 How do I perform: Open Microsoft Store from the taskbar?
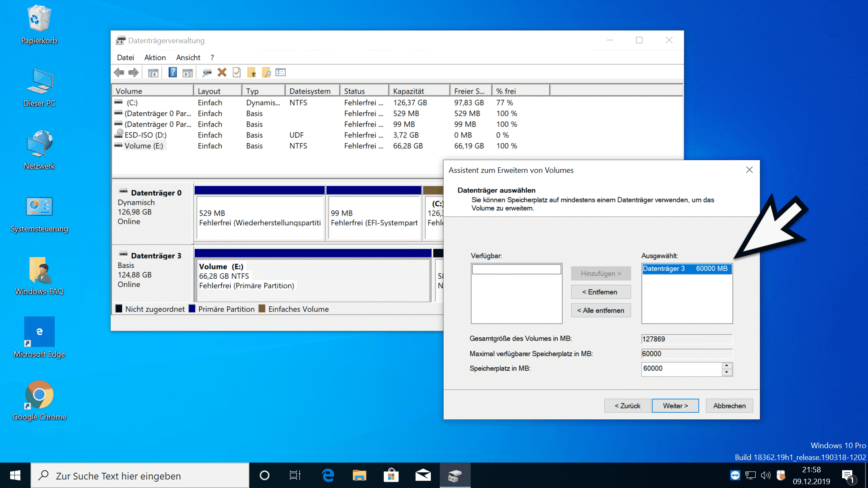391,476
